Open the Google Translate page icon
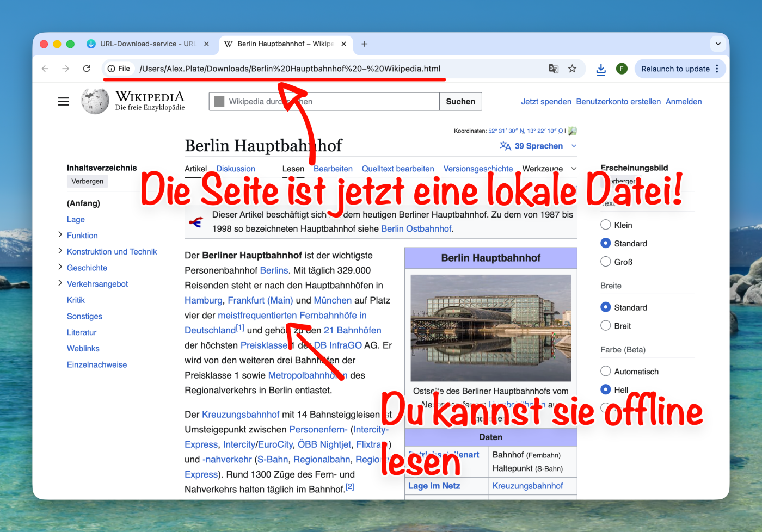 554,69
